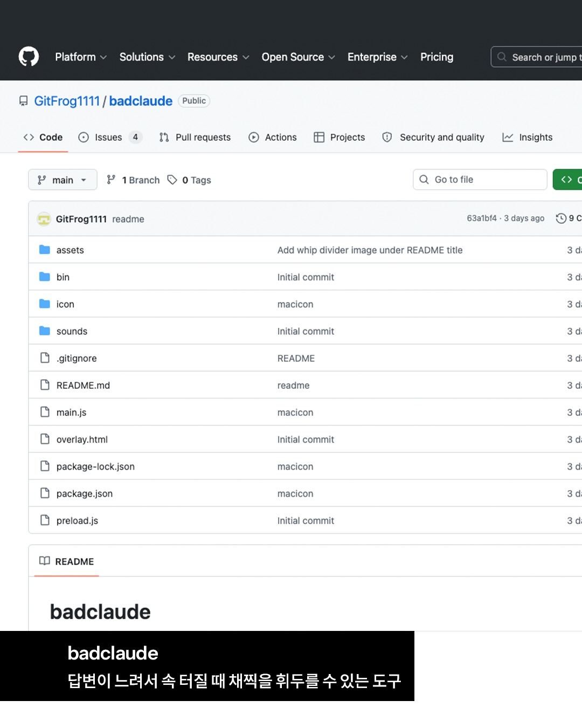The height and width of the screenshot is (728, 582).
Task: Click the GitFrog1111 avatar icon
Action: click(x=44, y=219)
